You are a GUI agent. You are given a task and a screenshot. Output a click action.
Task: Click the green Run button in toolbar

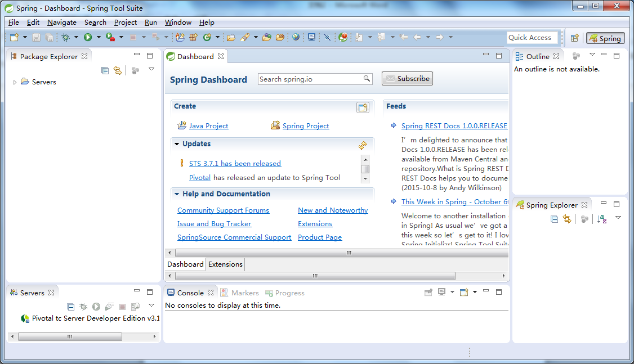pyautogui.click(x=88, y=37)
